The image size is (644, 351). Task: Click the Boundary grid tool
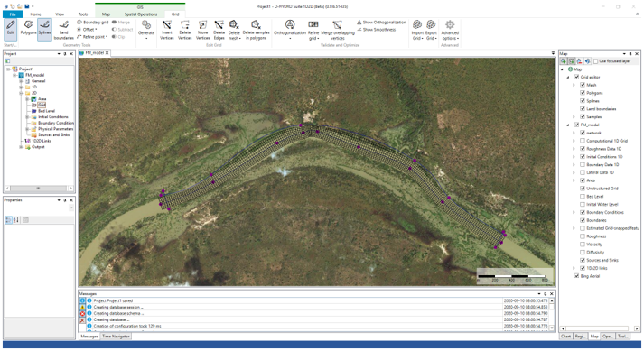click(x=93, y=23)
